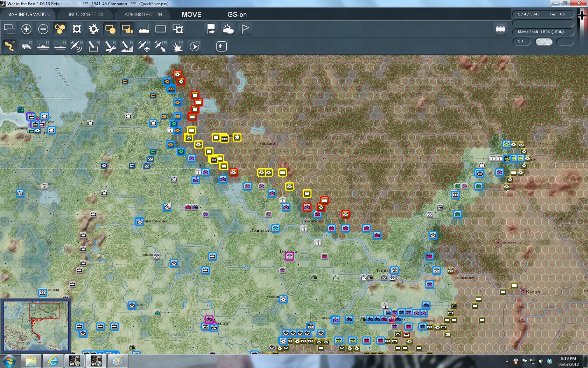Screen dimensions: 588x368
Task: Toggle the highlighted rectangle-with-bars map overlay
Action: (127, 29)
